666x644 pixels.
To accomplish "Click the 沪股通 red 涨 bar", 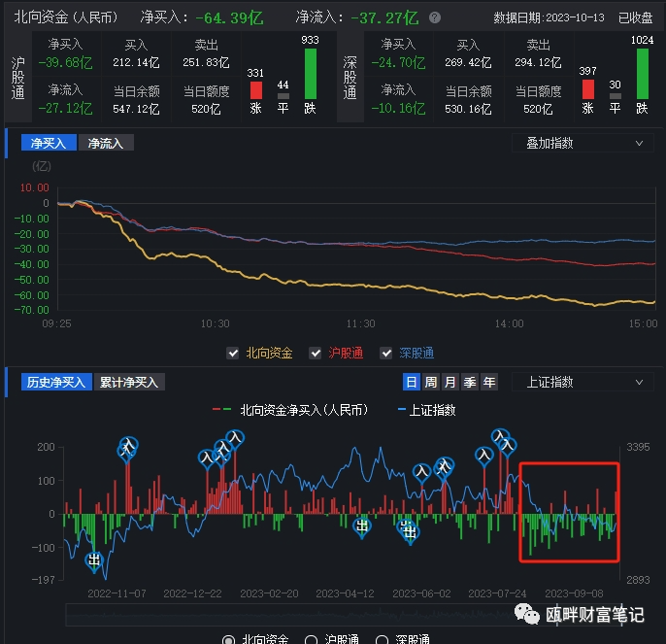I will (255, 90).
